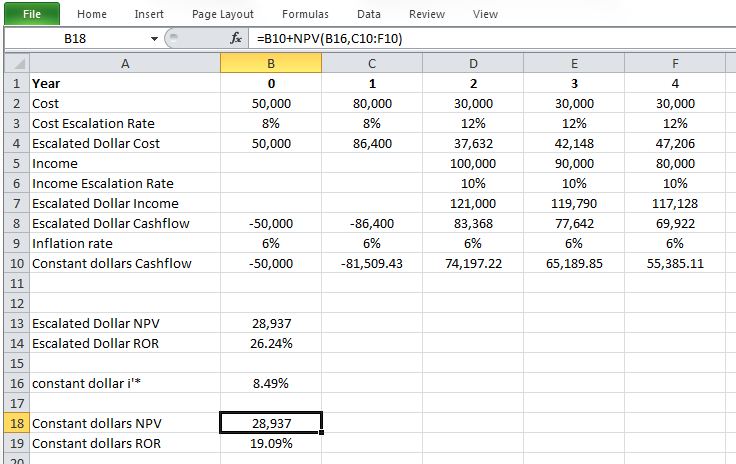Click the formula bar containing =B10+NPV
Screen dimensions: 736x464
pyautogui.click(x=491, y=38)
